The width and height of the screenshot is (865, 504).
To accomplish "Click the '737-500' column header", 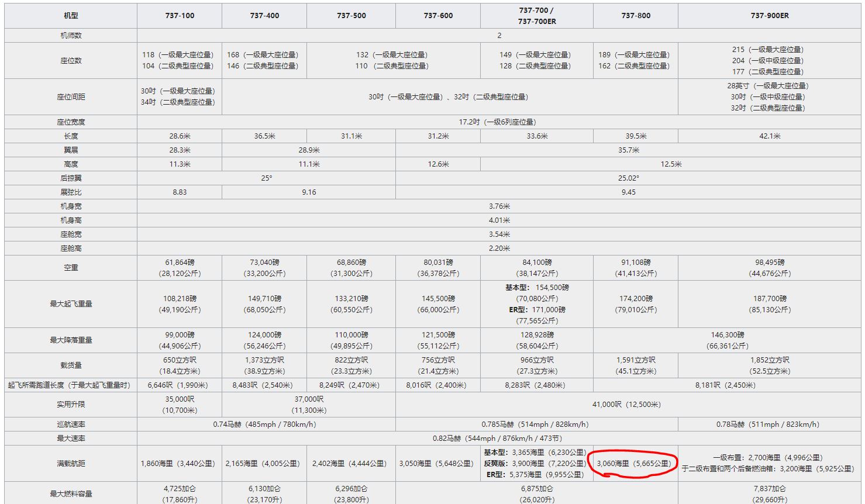I will point(351,16).
